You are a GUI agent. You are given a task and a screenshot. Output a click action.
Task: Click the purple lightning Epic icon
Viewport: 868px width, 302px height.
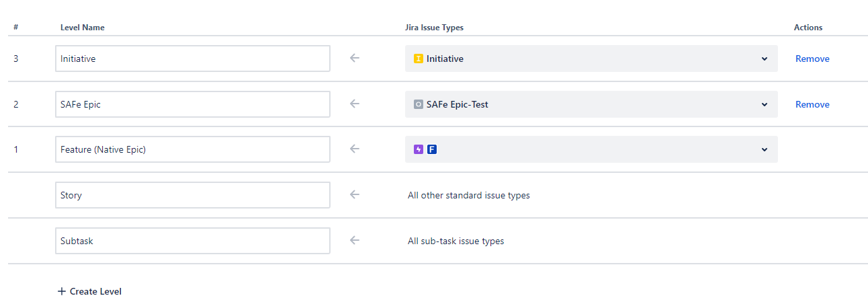pos(419,149)
